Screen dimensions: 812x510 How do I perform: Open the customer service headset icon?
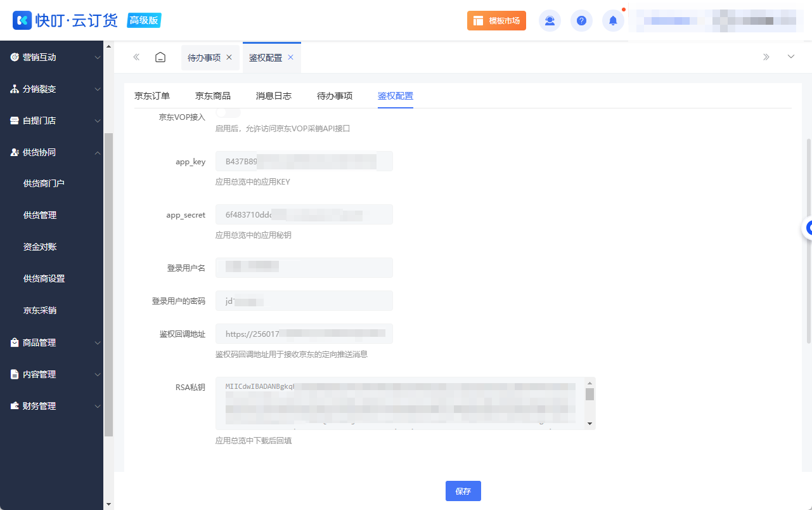(550, 21)
